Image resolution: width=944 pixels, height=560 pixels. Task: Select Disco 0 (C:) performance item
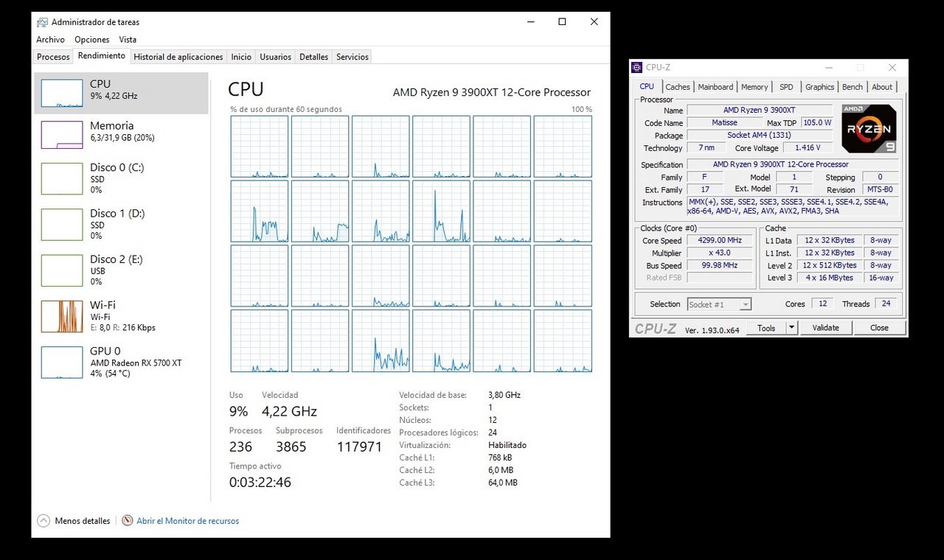coord(122,178)
